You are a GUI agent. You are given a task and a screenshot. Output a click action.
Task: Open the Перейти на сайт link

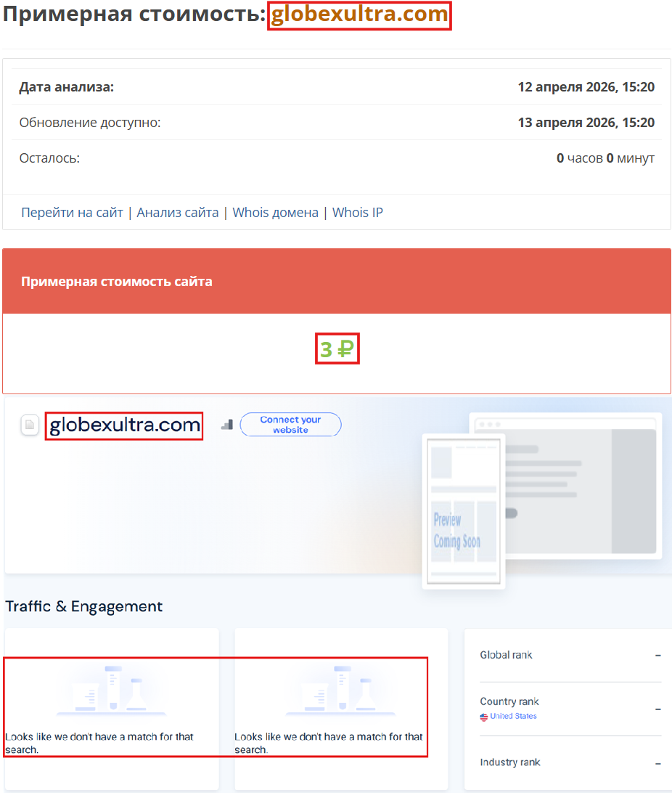[x=71, y=212]
